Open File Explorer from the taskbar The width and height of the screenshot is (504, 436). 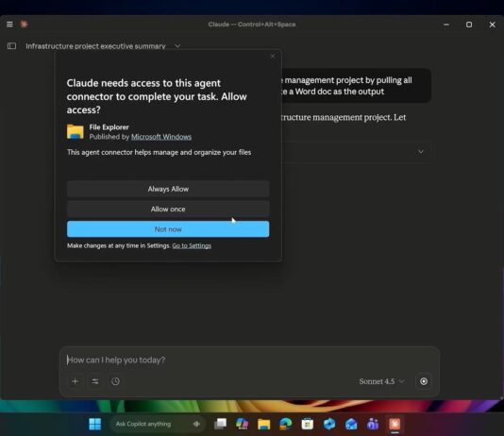coord(263,424)
